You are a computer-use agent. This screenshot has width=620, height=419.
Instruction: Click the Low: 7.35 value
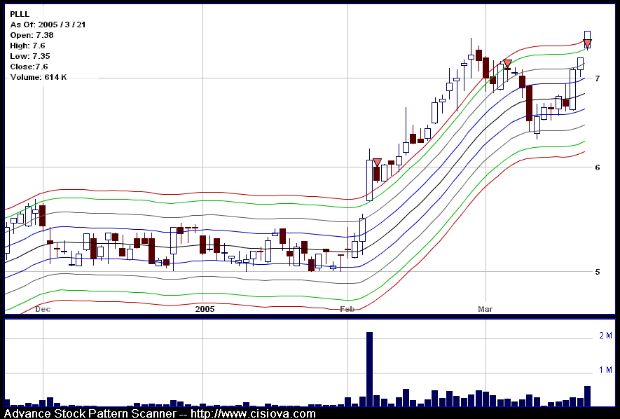click(30, 56)
